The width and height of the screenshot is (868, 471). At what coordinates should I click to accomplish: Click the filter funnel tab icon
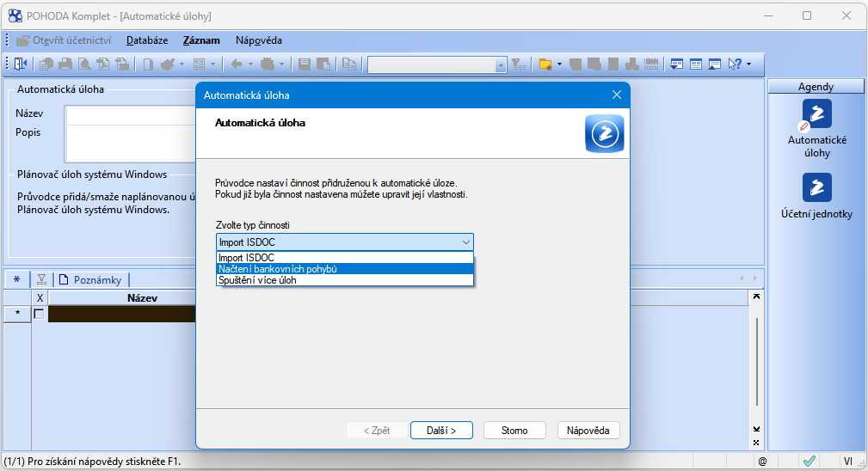coord(40,279)
